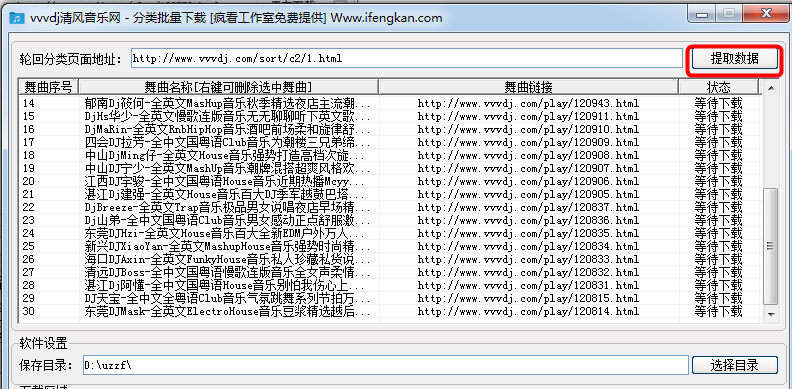Click link ending play/120907.html

(528, 168)
